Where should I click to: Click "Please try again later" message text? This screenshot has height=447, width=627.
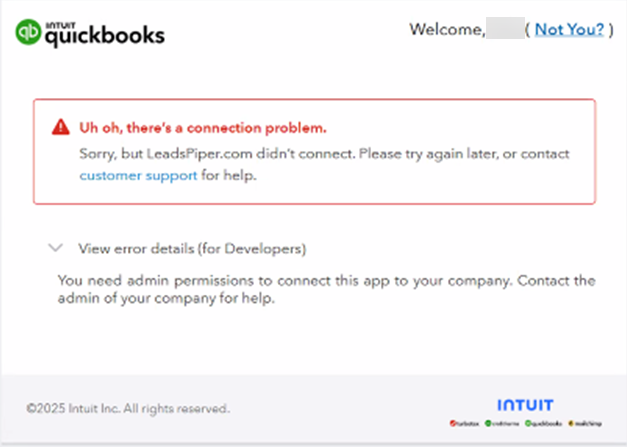[x=428, y=154]
